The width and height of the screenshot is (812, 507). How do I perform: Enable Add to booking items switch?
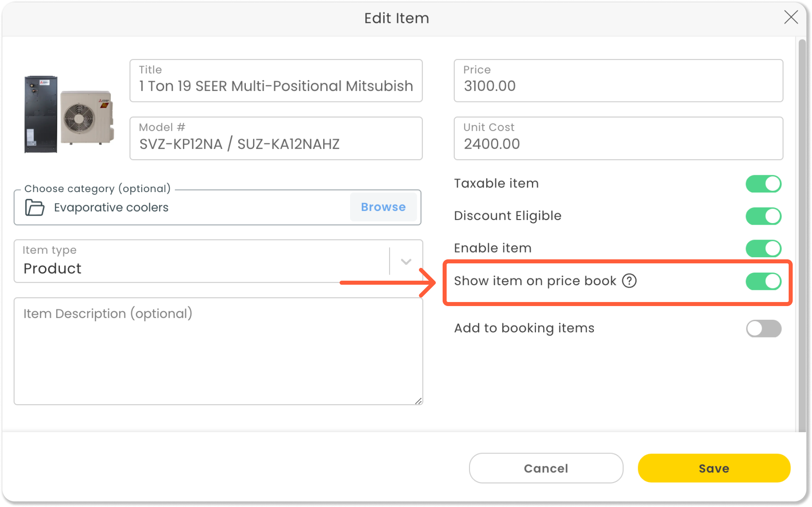pos(763,329)
